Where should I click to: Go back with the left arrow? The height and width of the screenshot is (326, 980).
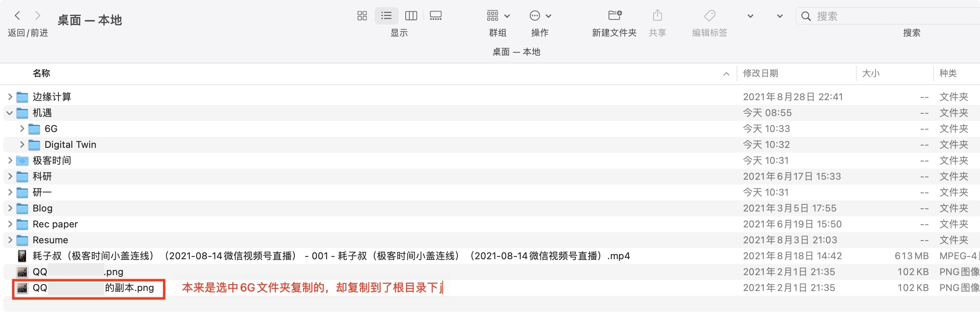coord(17,16)
